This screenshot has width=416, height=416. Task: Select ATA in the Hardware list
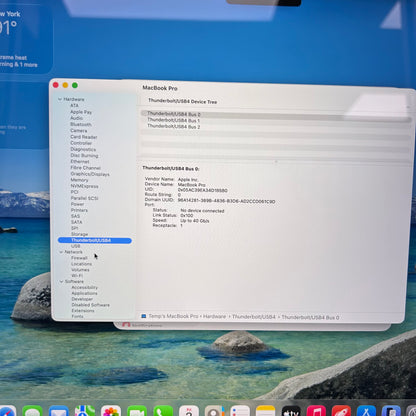pyautogui.click(x=74, y=105)
